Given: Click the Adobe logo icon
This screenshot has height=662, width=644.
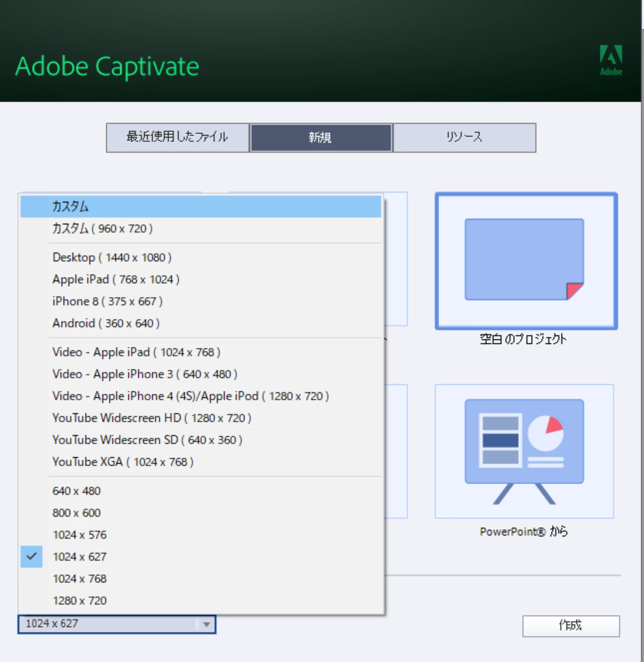Looking at the screenshot, I should (x=611, y=60).
